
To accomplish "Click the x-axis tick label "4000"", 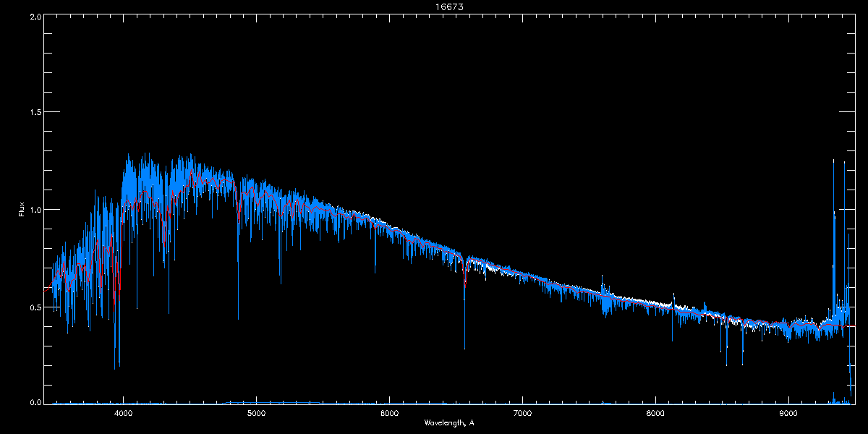I will (124, 413).
